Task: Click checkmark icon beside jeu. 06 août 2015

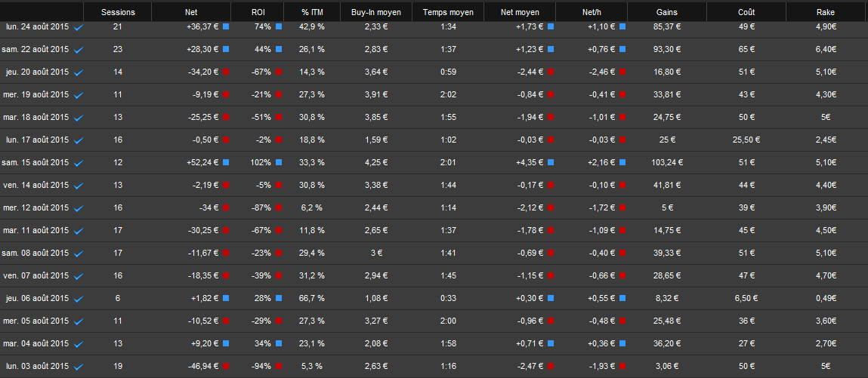Action: (x=79, y=299)
